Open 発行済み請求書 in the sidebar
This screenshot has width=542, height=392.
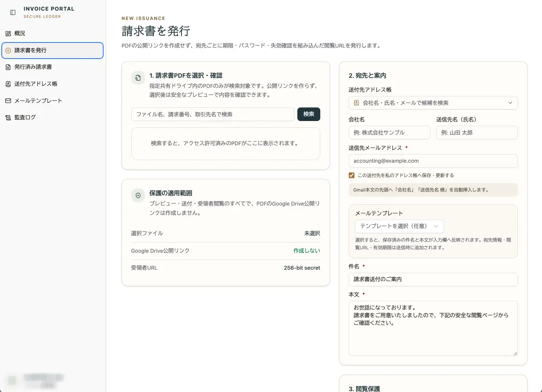click(52, 67)
